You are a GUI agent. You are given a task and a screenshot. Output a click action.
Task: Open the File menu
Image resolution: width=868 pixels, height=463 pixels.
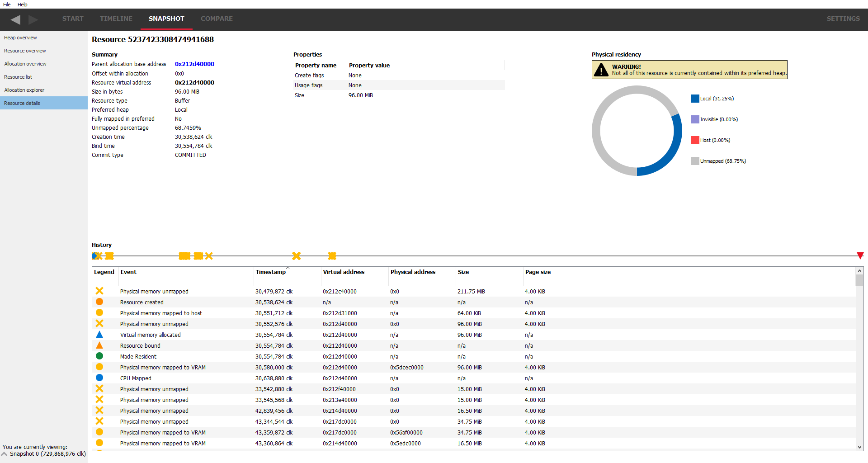point(7,5)
